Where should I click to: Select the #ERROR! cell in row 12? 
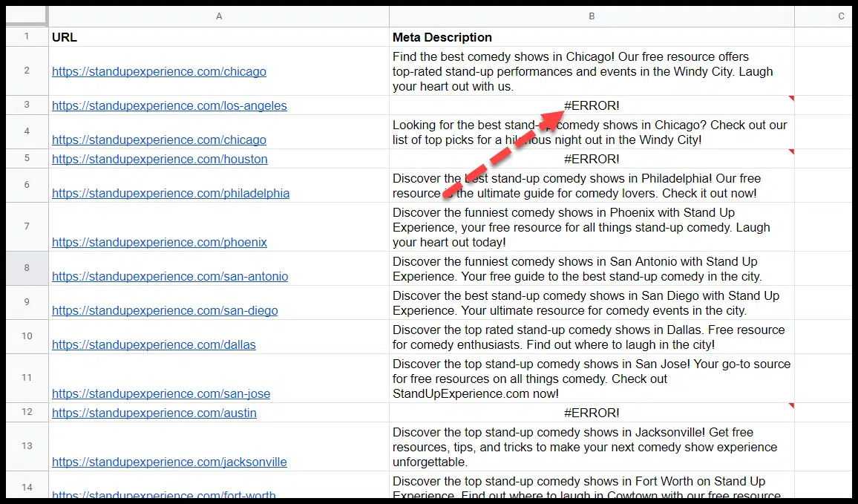(592, 413)
